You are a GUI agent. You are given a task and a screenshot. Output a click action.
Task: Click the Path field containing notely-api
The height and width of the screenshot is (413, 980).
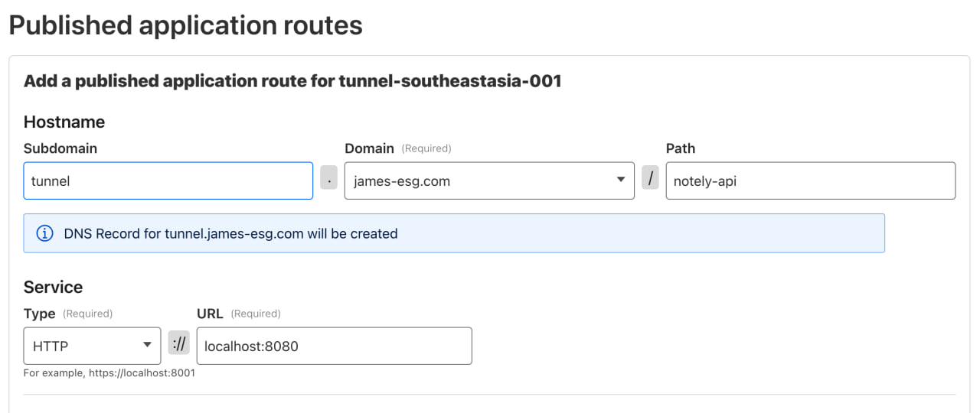tap(810, 181)
